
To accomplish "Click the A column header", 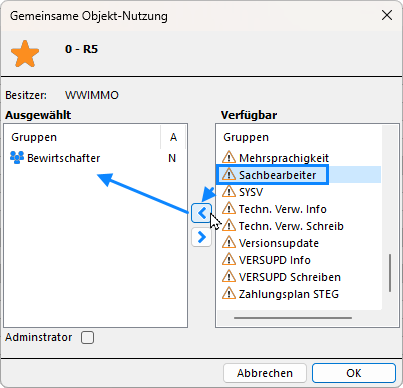I will click(x=173, y=137).
